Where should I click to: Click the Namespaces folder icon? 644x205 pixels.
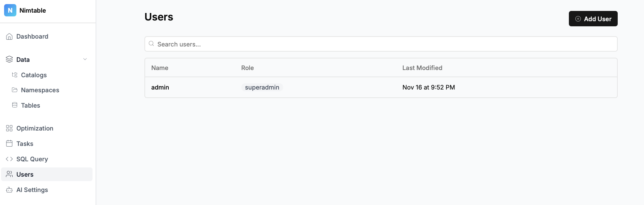pyautogui.click(x=15, y=90)
